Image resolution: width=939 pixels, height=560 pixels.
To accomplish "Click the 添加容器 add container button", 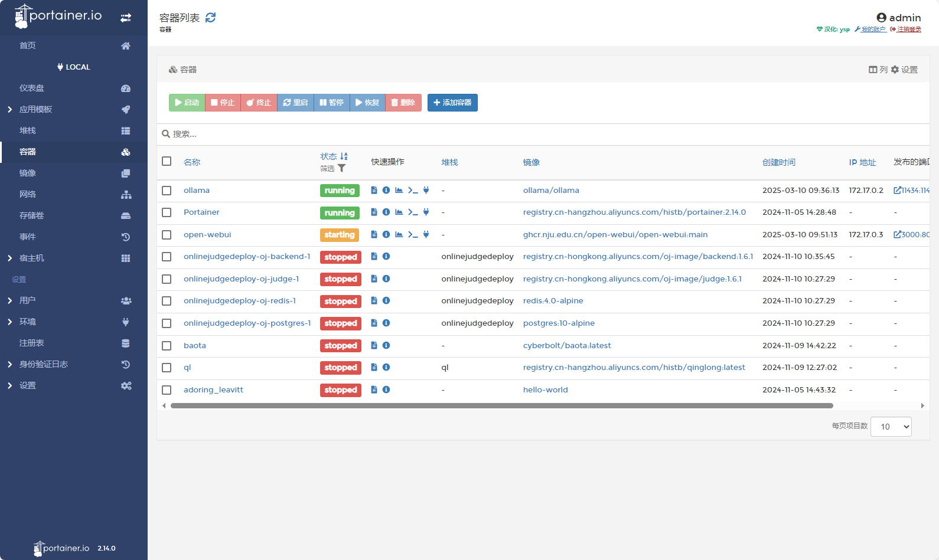I will click(x=452, y=103).
